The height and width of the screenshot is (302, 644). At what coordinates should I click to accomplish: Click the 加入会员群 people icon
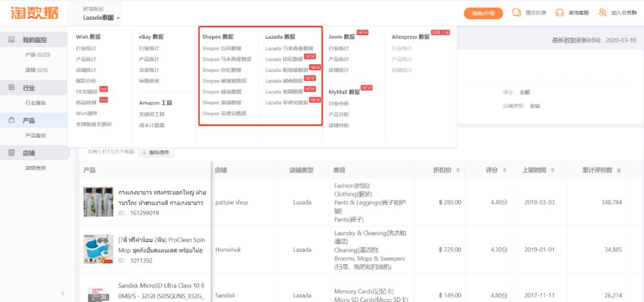tap(602, 13)
